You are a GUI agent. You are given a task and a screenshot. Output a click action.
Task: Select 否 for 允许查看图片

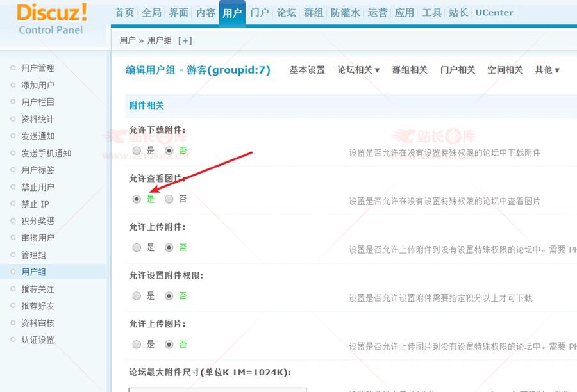169,199
